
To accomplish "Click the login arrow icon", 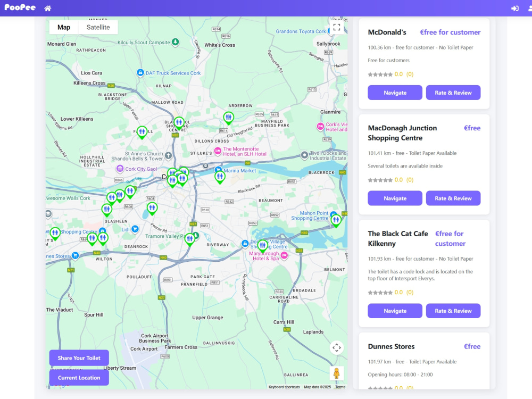I will 514,8.
